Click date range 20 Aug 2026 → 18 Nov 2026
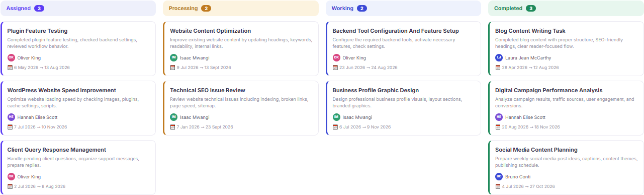The image size is (644, 195). click(x=531, y=127)
